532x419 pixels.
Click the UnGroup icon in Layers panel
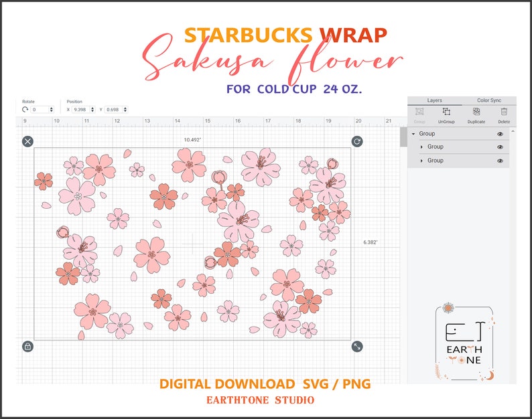click(446, 112)
